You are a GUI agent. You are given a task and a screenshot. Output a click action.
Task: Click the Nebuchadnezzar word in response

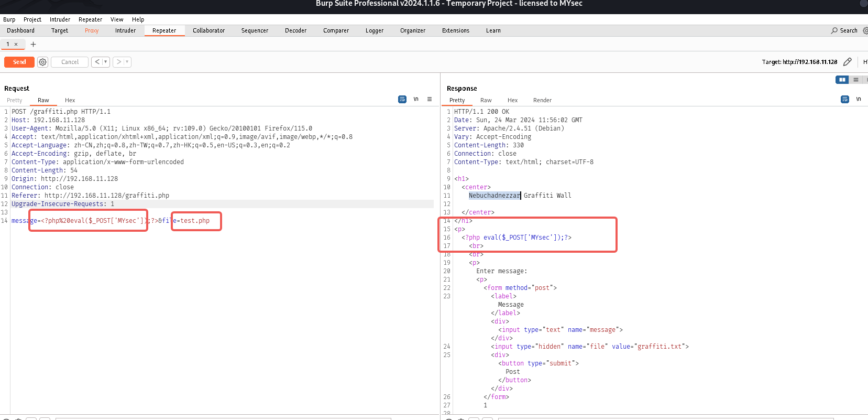[494, 196]
